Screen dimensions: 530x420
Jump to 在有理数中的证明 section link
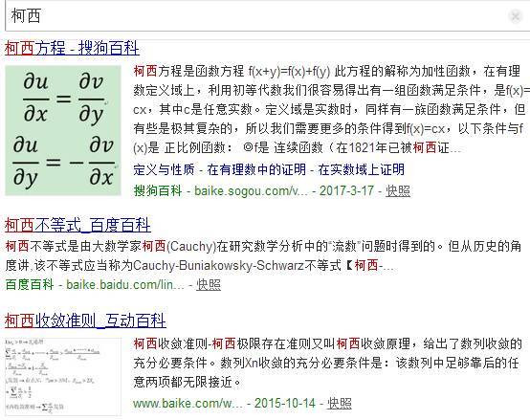[256, 169]
